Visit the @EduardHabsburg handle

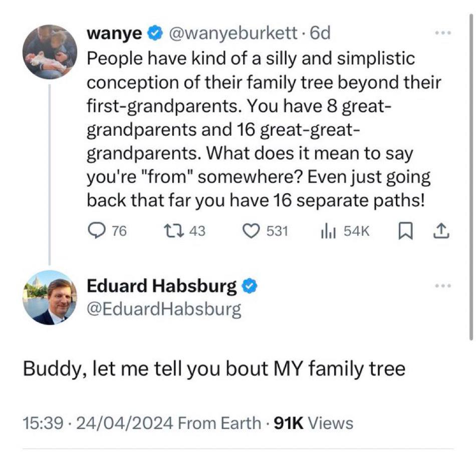click(x=164, y=310)
